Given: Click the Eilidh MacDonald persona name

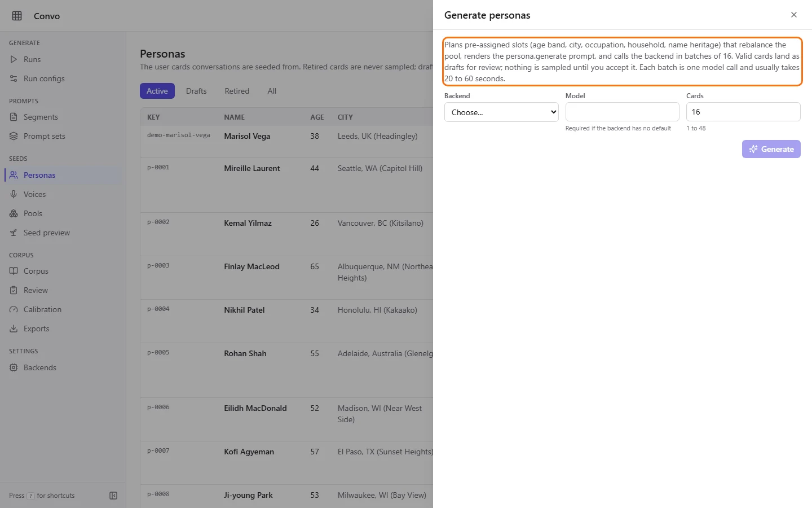Looking at the screenshot, I should point(255,408).
